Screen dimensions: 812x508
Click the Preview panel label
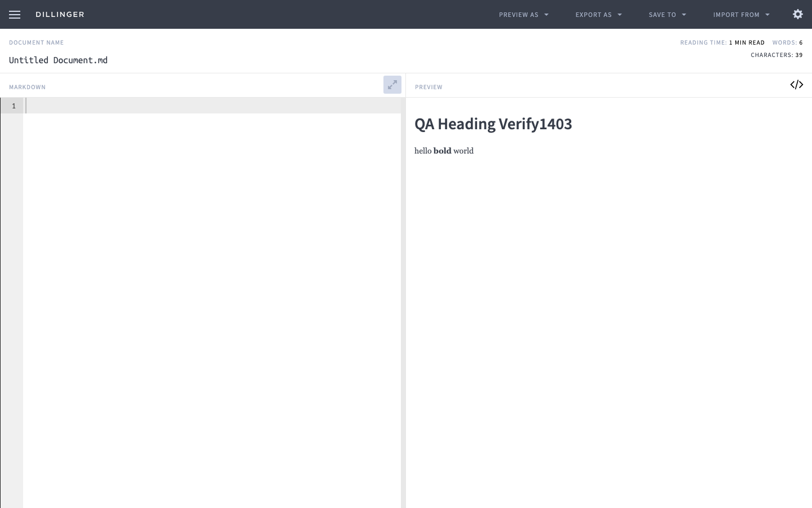pos(429,87)
